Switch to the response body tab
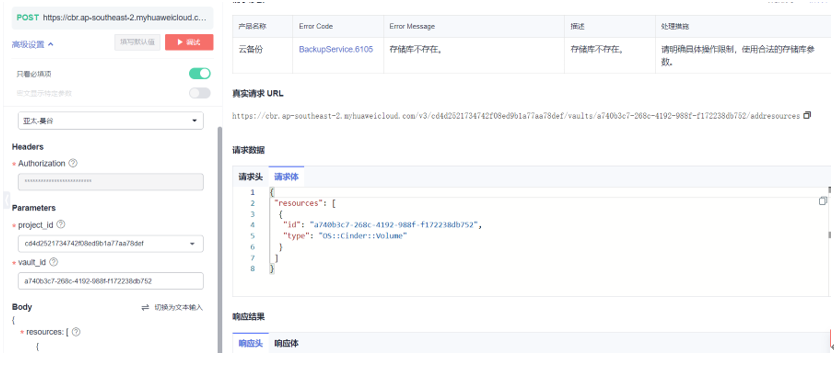 pos(286,344)
